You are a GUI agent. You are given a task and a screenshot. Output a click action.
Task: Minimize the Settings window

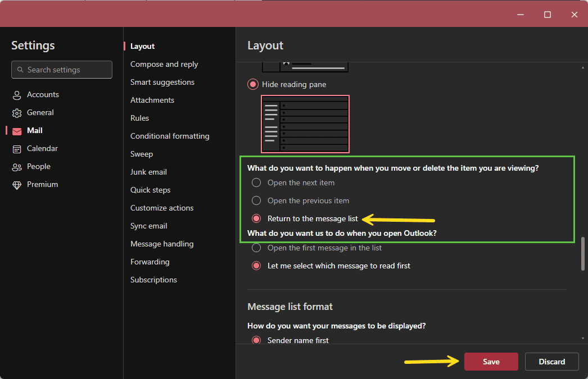pos(521,15)
